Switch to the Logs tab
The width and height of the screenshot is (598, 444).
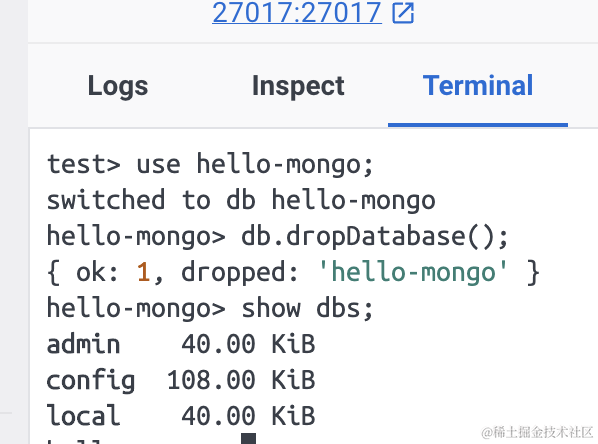coord(118,87)
